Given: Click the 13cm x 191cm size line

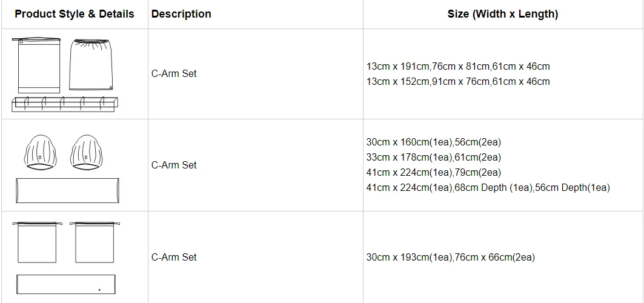Looking at the screenshot, I should tap(458, 67).
